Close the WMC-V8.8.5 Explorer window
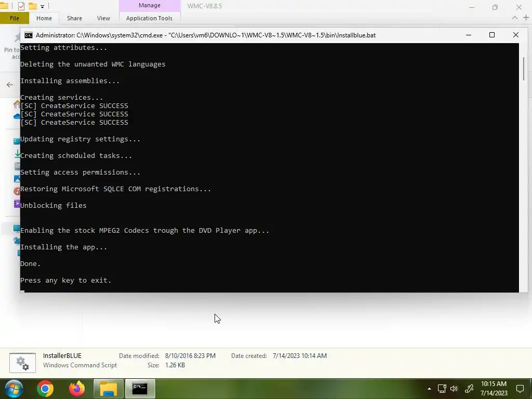 (x=519, y=7)
